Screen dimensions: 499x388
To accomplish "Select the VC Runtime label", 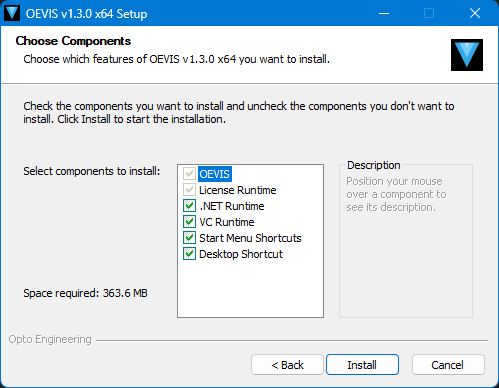I will [227, 222].
